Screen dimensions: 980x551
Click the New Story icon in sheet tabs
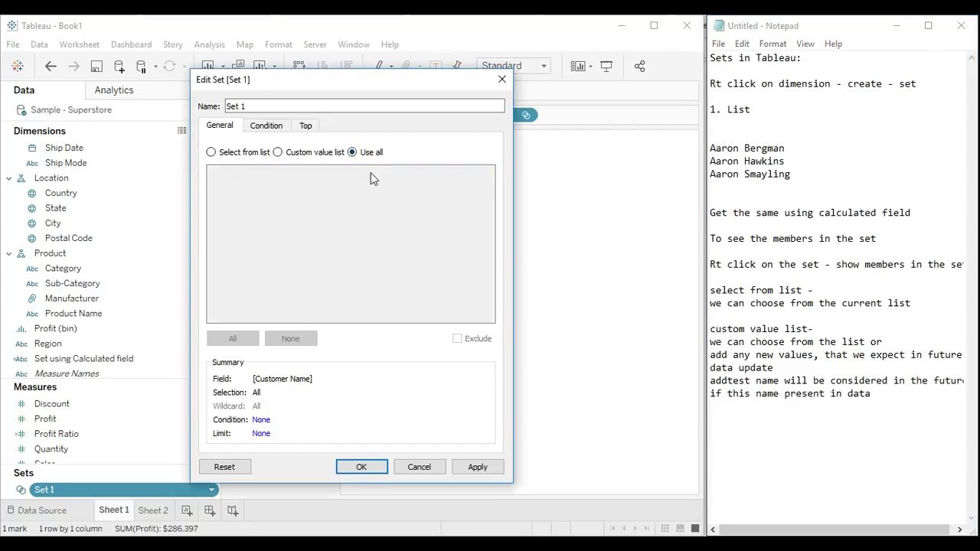point(233,510)
